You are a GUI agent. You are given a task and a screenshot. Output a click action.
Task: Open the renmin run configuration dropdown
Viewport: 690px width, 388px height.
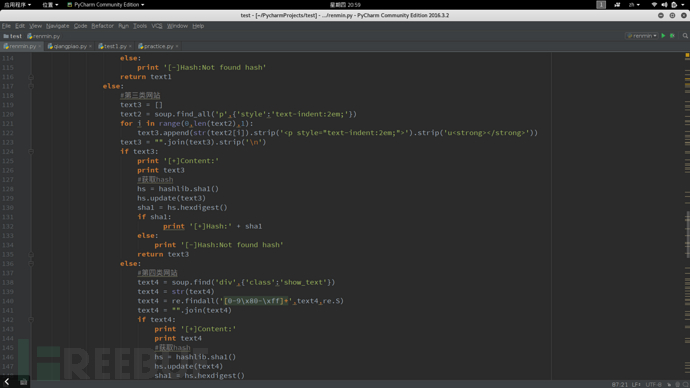point(642,36)
